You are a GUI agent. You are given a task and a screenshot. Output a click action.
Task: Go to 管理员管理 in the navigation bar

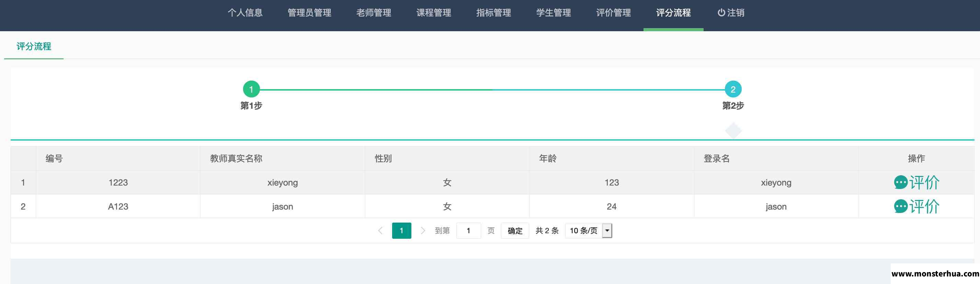309,13
